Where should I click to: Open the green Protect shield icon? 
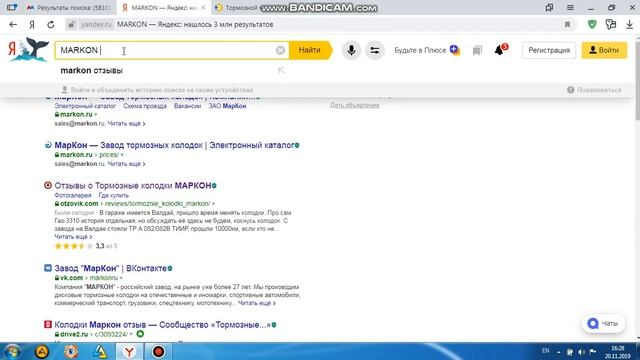[592, 24]
